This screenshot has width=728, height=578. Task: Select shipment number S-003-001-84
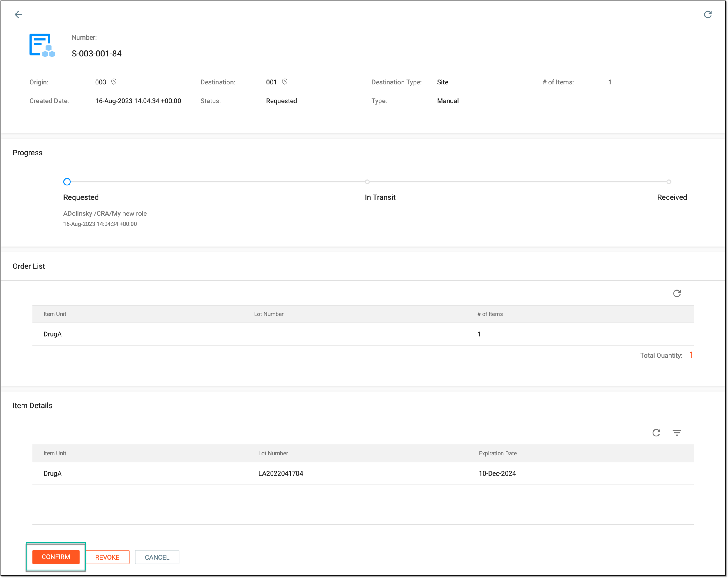coord(97,54)
